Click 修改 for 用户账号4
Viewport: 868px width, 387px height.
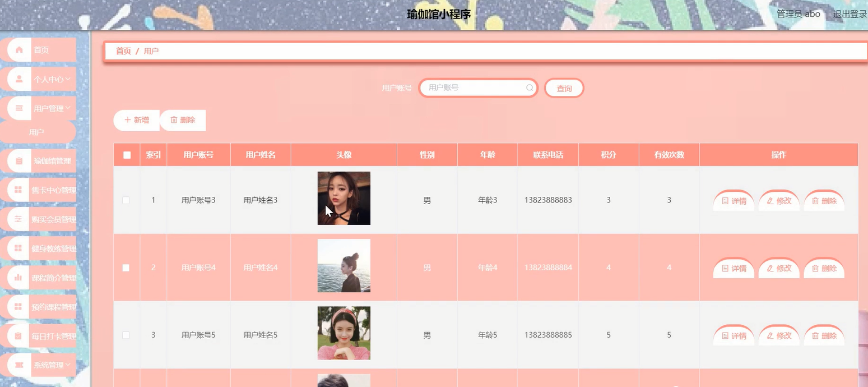(x=779, y=268)
